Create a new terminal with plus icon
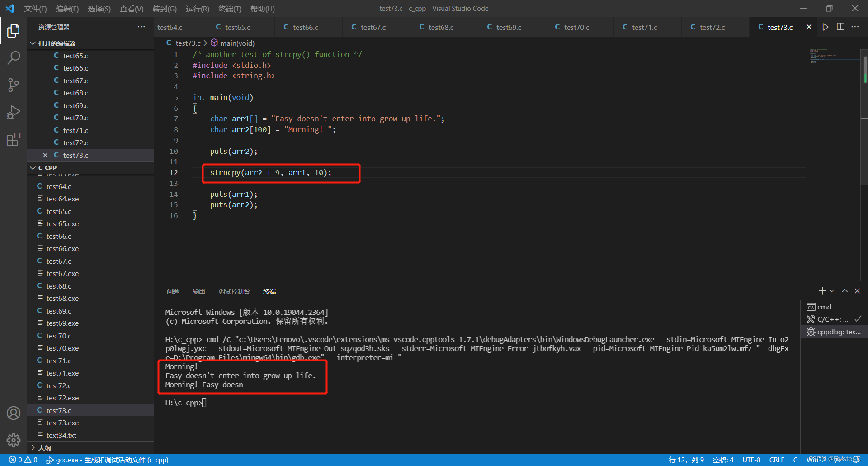This screenshot has height=466, width=868. (822, 291)
